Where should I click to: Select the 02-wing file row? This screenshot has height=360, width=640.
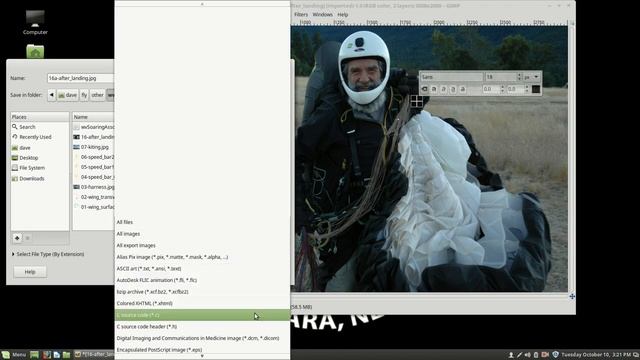click(x=93, y=197)
